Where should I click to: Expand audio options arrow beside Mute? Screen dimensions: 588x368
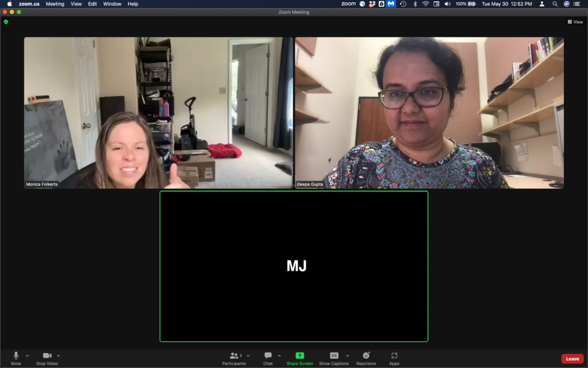coord(27,356)
